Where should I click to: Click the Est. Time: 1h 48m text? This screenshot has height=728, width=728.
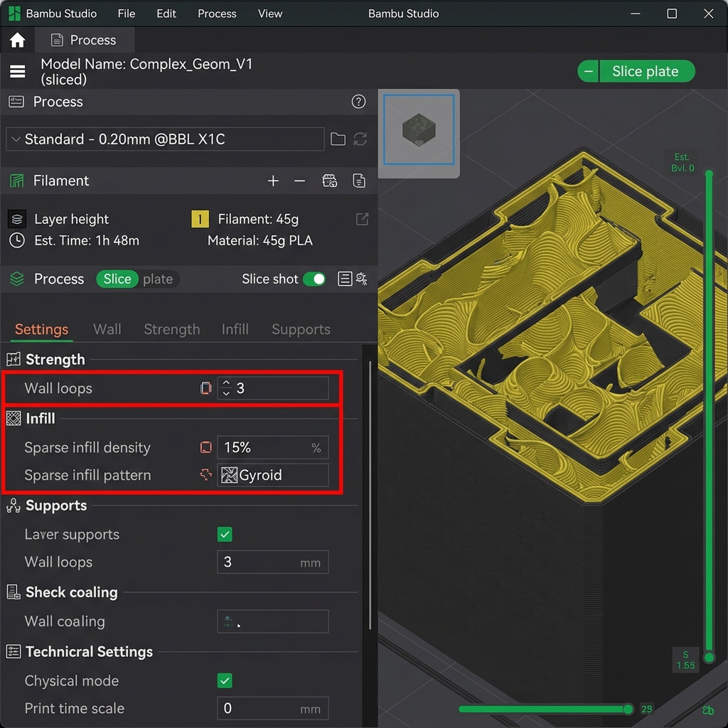[x=87, y=240]
